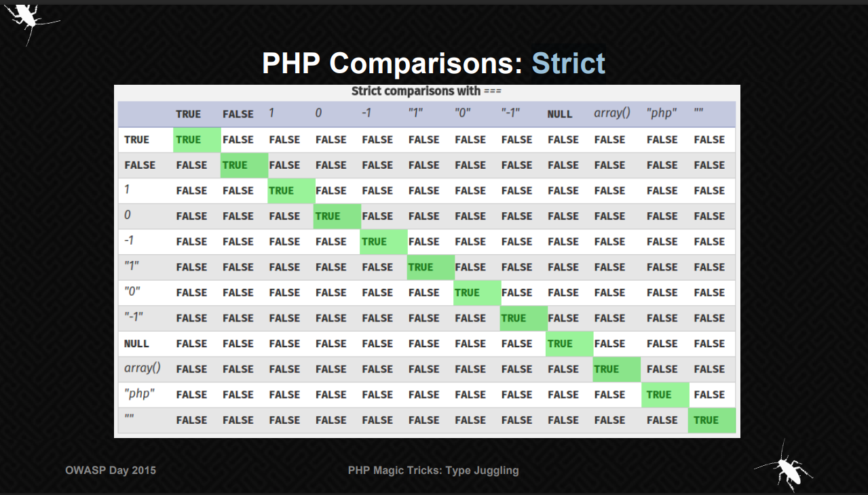This screenshot has width=868, height=495.
Task: Click the green TRUE cell in FALSE row
Action: pyautogui.click(x=235, y=165)
